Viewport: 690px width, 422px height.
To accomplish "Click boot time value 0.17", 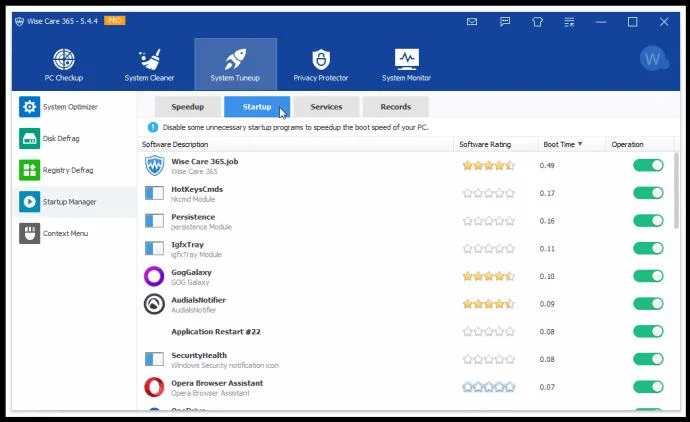I will point(547,193).
